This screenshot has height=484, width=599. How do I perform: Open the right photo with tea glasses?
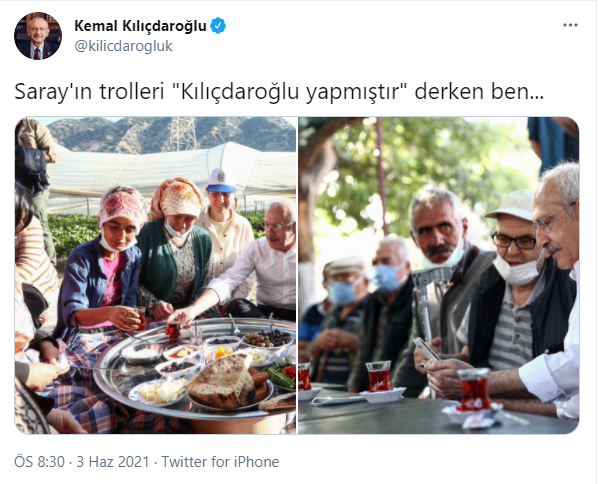(439, 275)
